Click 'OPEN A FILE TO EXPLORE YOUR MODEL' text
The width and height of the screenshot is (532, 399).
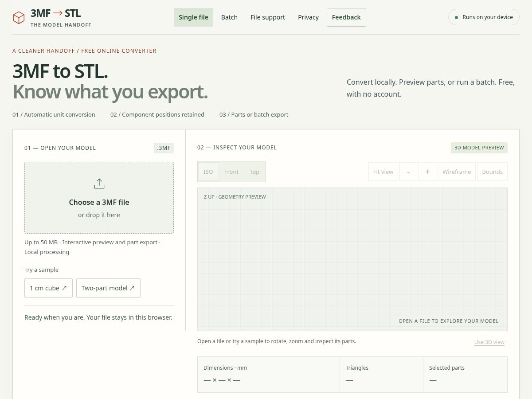tap(449, 321)
